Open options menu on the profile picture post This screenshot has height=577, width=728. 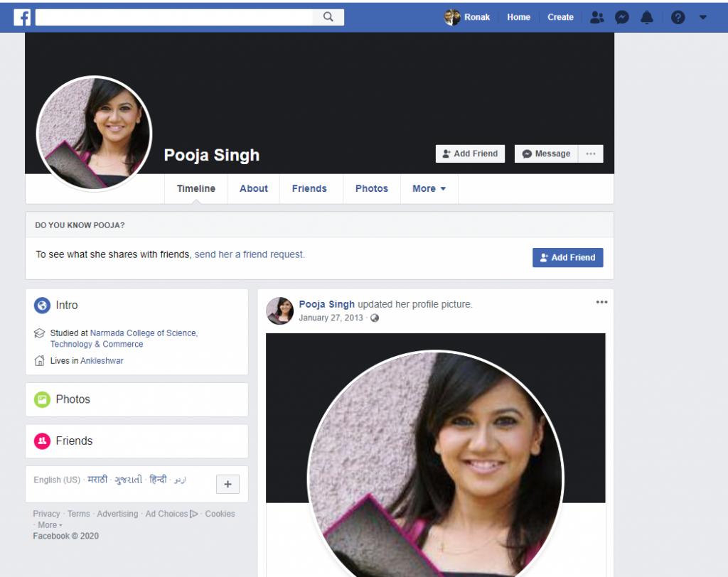(x=601, y=301)
